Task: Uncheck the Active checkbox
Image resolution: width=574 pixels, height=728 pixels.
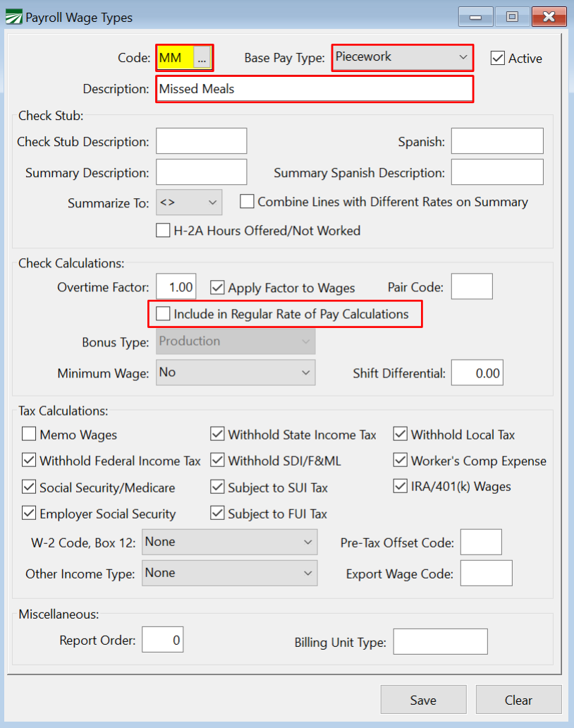Action: tap(499, 59)
